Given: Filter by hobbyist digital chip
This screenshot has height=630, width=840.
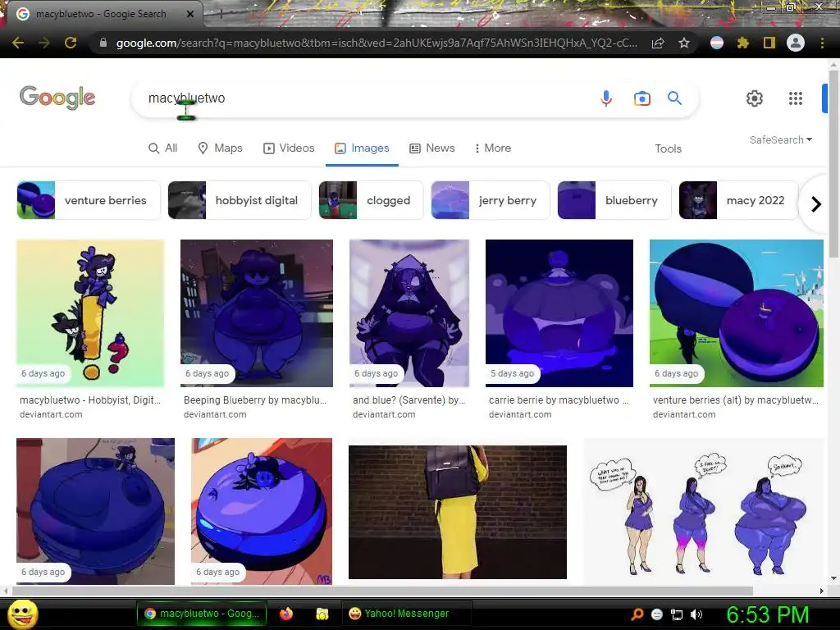Looking at the screenshot, I should click(240, 200).
